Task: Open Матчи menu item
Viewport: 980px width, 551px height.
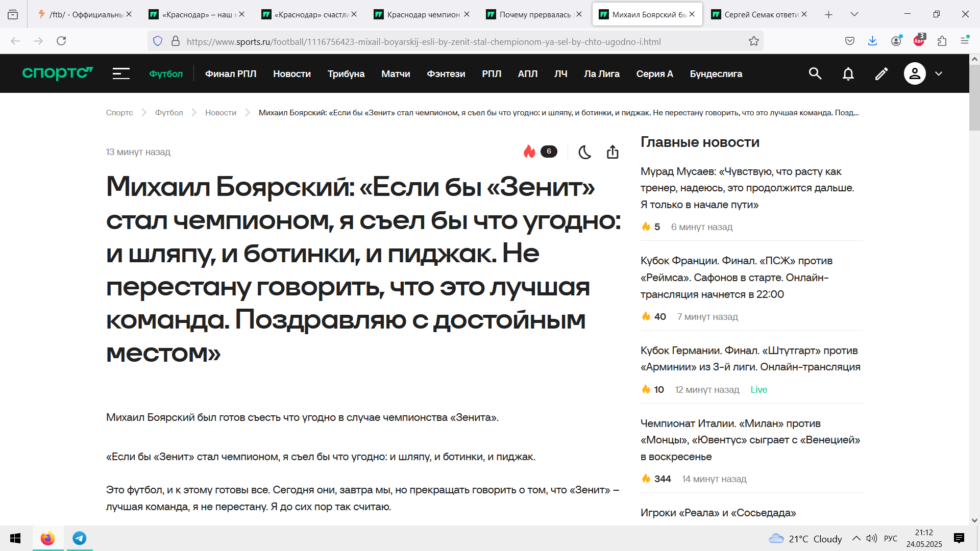Action: pyautogui.click(x=396, y=74)
